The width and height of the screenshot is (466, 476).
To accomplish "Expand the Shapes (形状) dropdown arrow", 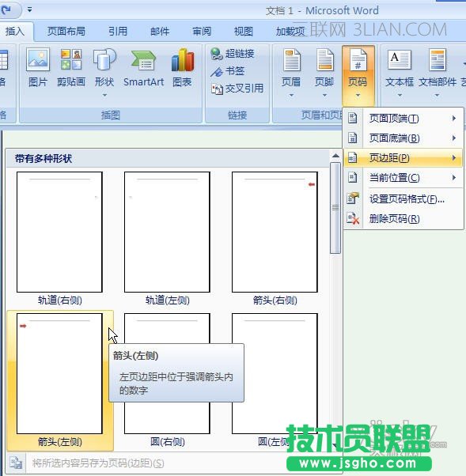I will (104, 96).
